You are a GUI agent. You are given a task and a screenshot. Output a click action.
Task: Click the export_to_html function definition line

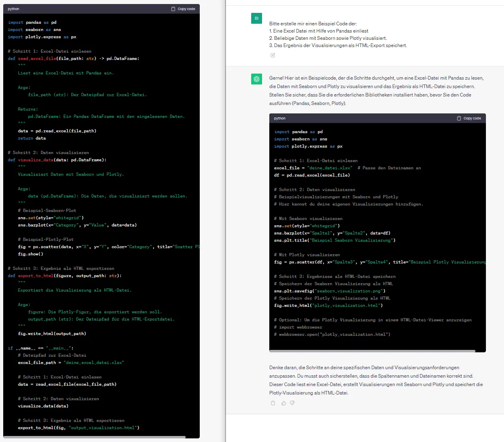[64, 276]
